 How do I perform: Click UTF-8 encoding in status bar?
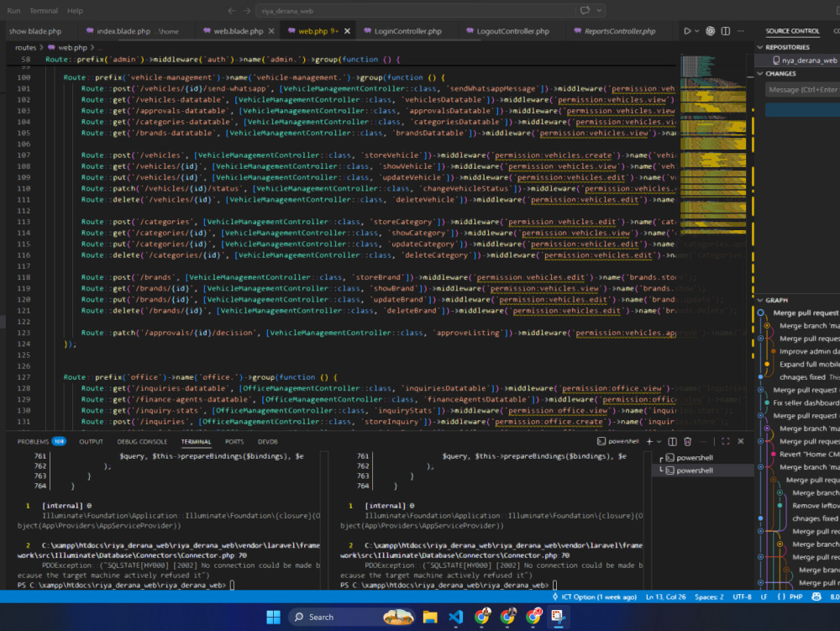742,597
